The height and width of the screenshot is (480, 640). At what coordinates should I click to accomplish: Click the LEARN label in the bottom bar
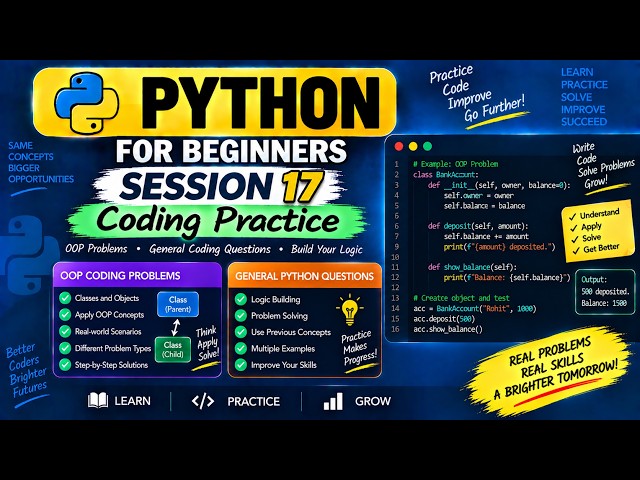(x=132, y=401)
